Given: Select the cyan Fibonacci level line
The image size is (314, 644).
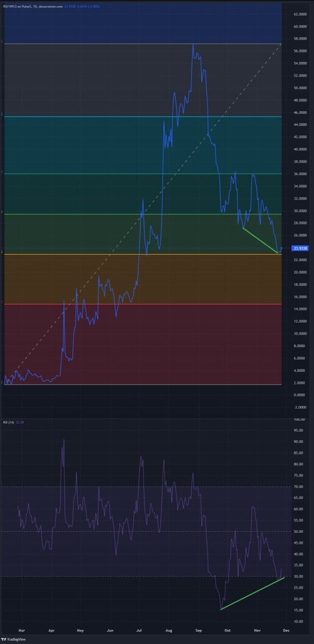Looking at the screenshot, I should coord(142,116).
